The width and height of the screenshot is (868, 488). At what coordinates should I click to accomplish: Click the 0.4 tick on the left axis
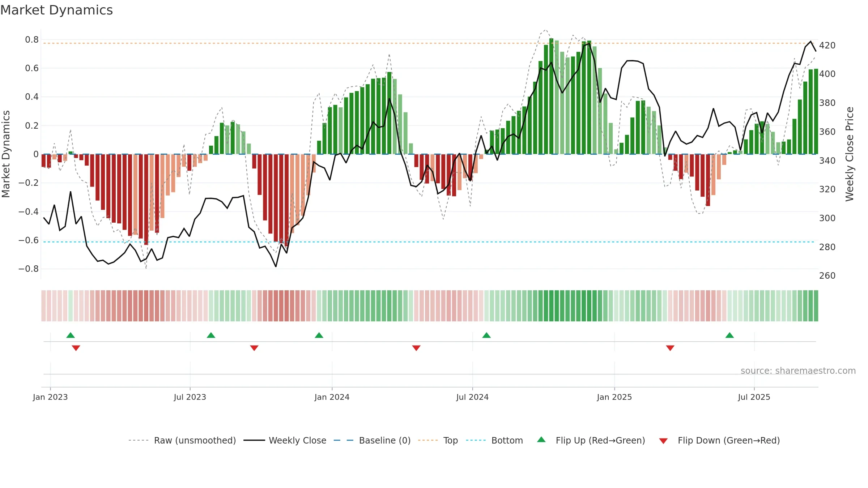pyautogui.click(x=32, y=97)
